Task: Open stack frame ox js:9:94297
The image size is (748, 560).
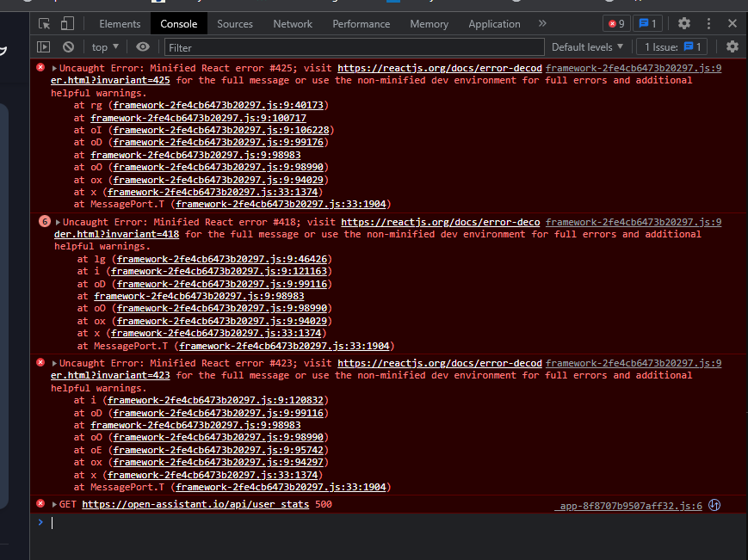Action: point(218,462)
